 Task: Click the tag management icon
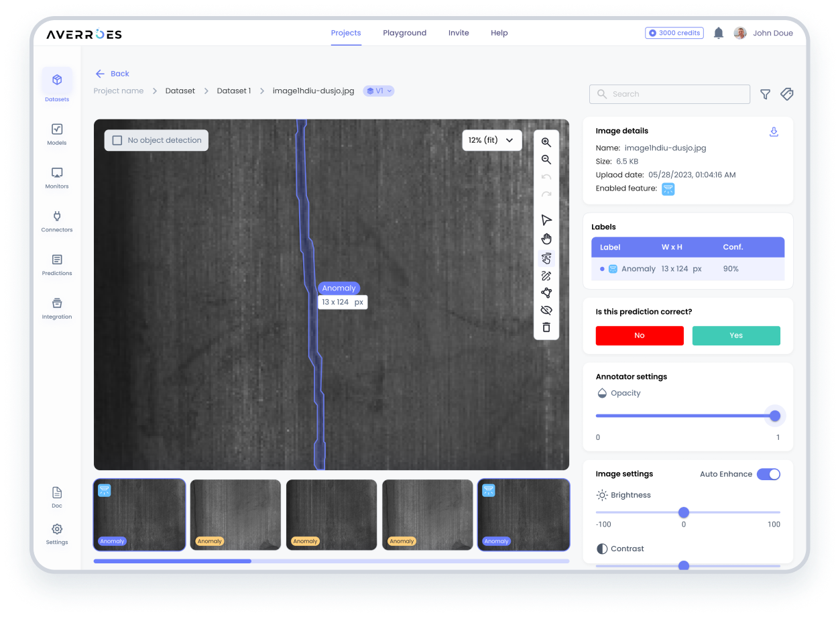click(786, 94)
